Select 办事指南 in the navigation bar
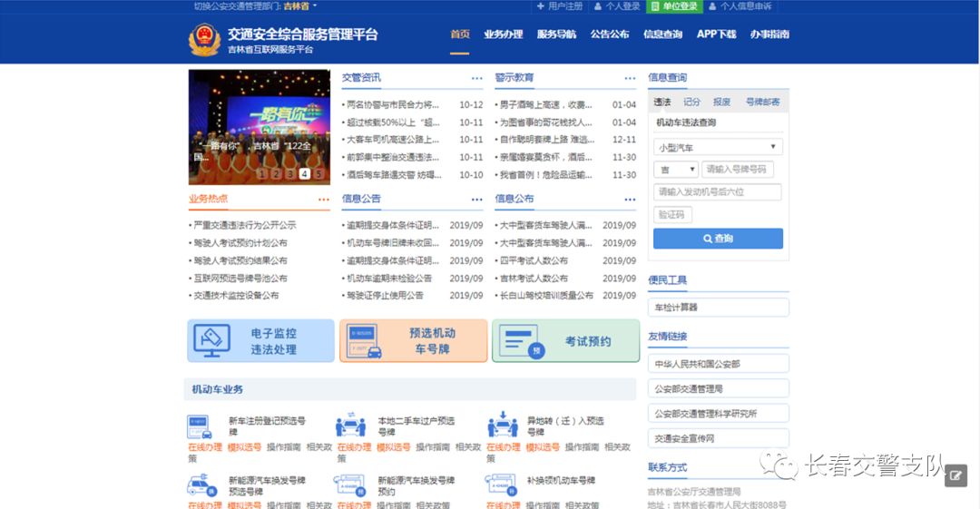The image size is (980, 509). tap(769, 34)
